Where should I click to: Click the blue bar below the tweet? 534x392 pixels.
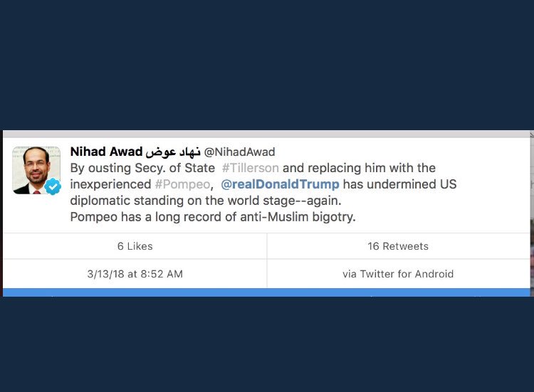(266, 292)
